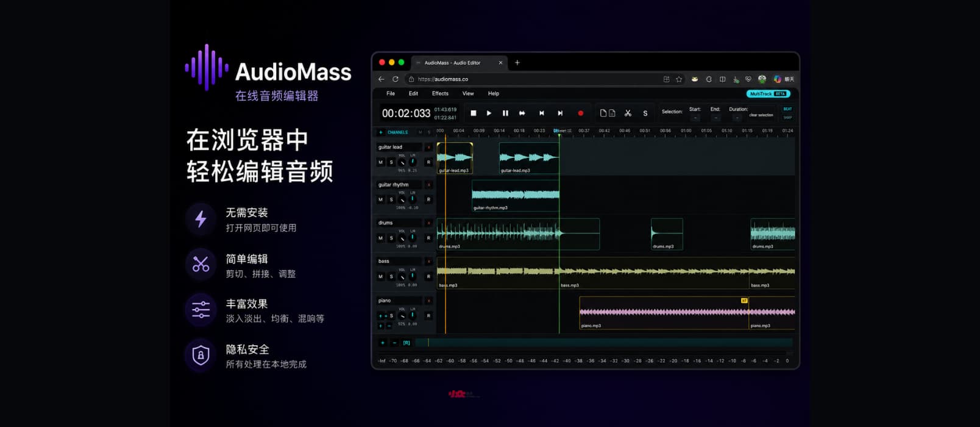The width and height of the screenshot is (980, 427).
Task: Open the browser extensions puzzle icon
Action: (x=709, y=79)
